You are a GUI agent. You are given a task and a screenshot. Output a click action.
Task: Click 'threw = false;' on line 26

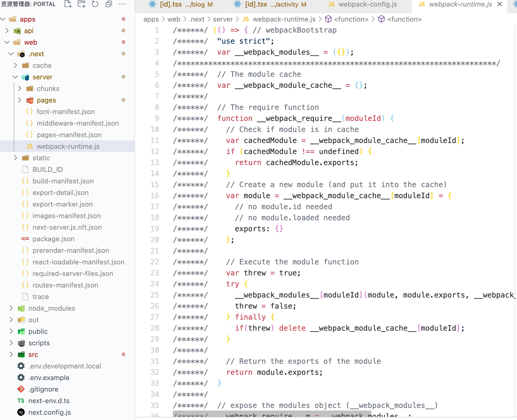(x=266, y=306)
